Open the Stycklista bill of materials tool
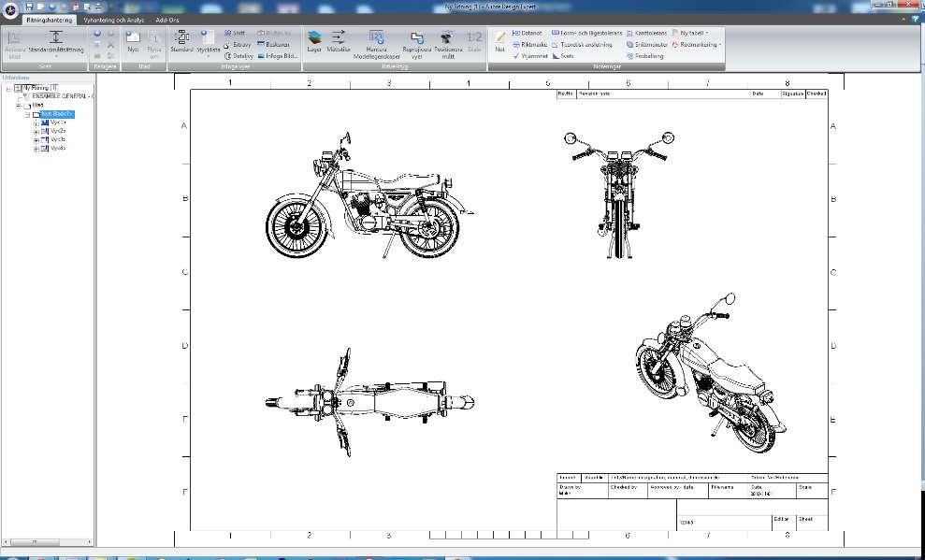 (x=209, y=42)
